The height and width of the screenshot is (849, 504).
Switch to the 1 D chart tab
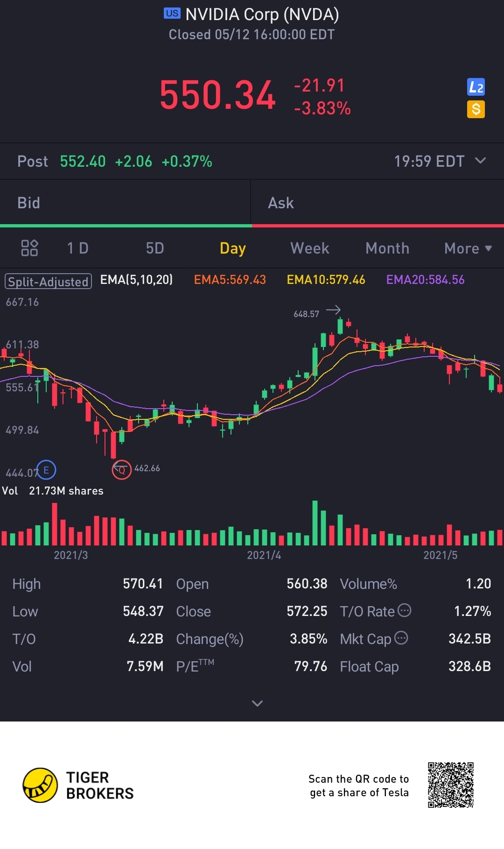pyautogui.click(x=77, y=248)
